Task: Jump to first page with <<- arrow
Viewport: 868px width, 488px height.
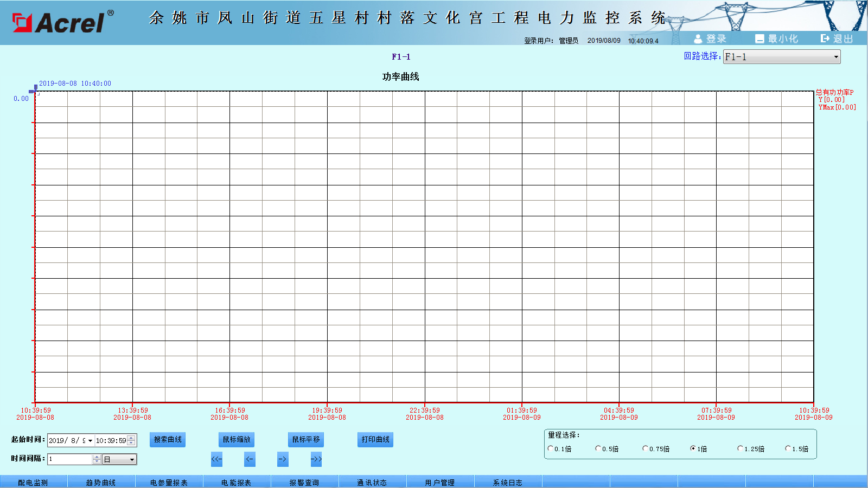Action: (216, 459)
